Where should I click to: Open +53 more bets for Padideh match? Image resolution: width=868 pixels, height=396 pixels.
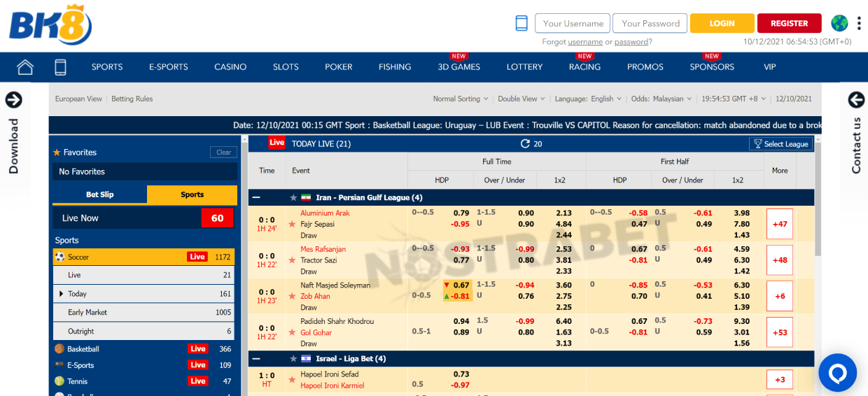coord(780,332)
